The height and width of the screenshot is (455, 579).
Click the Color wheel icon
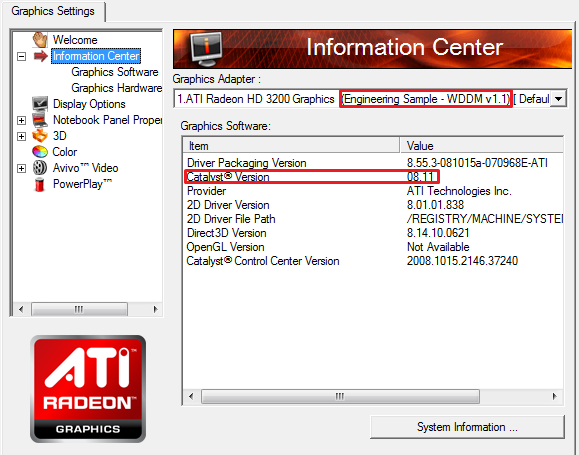40,152
